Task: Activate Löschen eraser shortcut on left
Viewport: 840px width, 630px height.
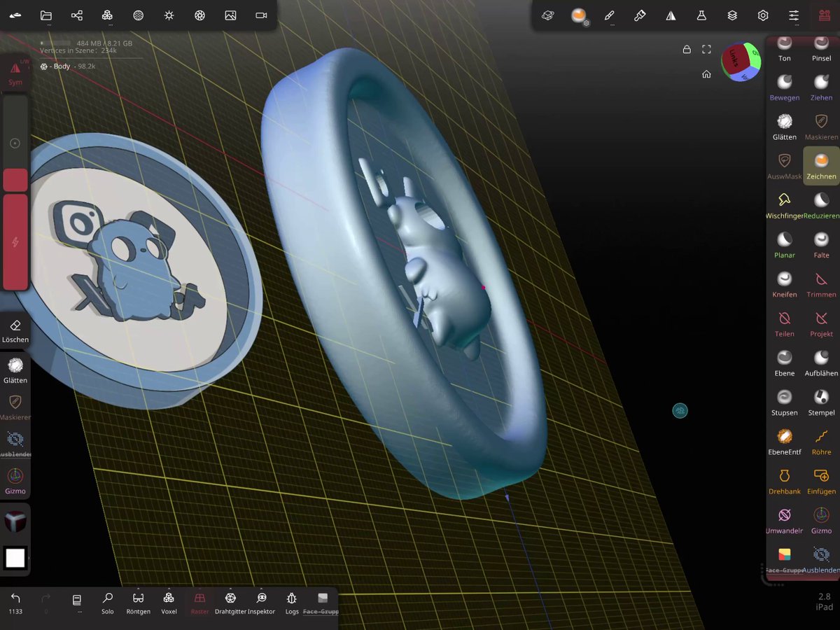Action: pyautogui.click(x=15, y=331)
